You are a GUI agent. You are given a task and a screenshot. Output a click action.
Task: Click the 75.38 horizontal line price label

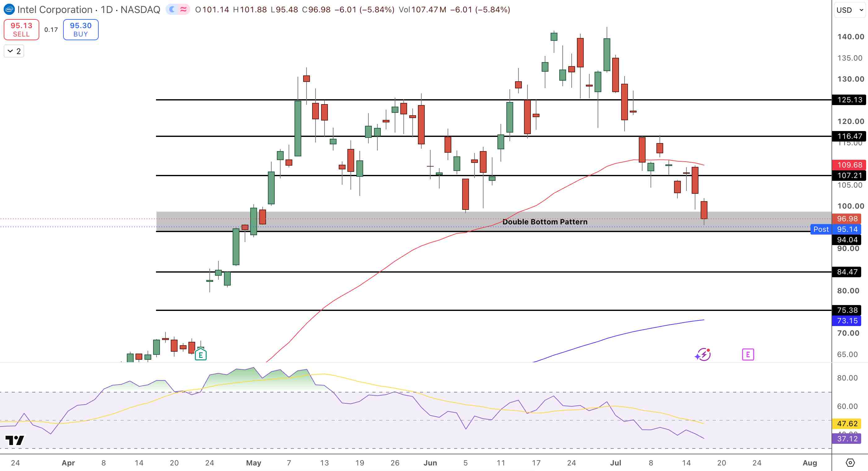(847, 310)
